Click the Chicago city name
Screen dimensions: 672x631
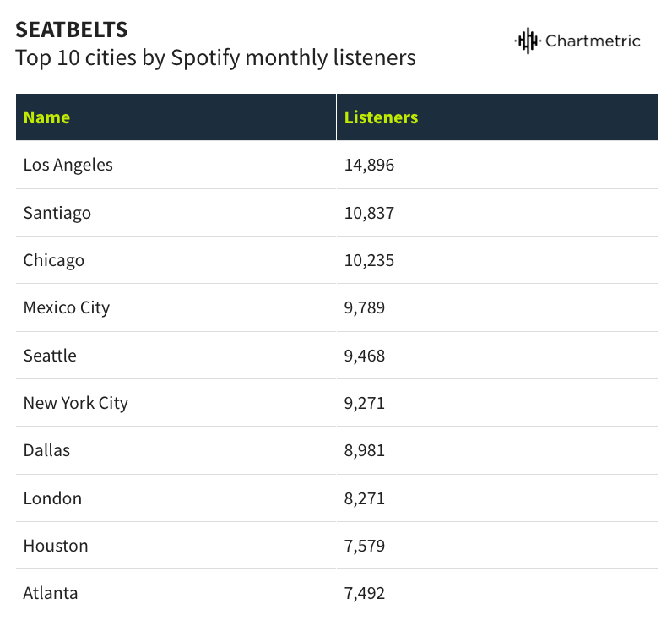(x=53, y=260)
